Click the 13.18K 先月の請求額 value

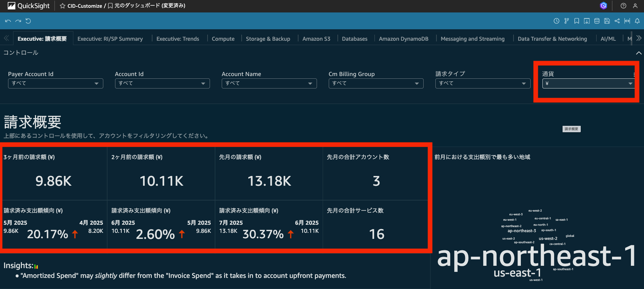[x=269, y=181]
